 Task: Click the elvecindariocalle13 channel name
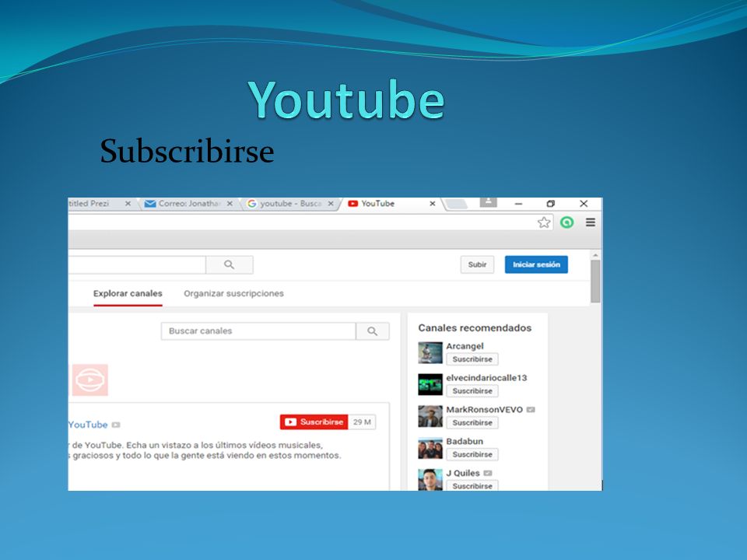coord(486,378)
